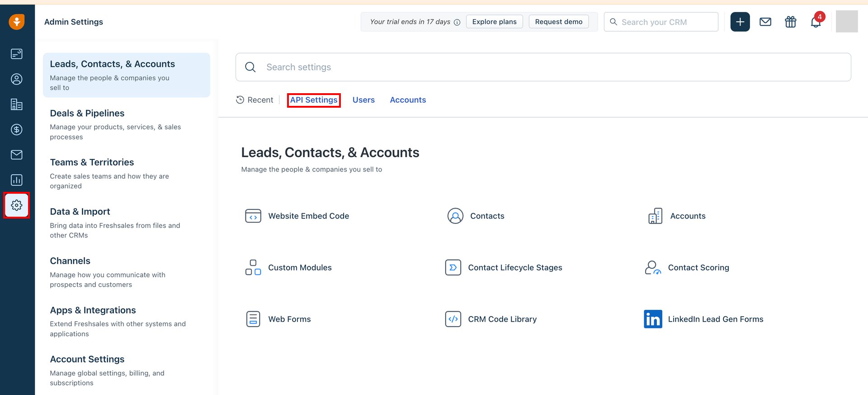Image resolution: width=868 pixels, height=395 pixels.
Task: Click the Accounts settings building icon
Action: [x=656, y=216]
